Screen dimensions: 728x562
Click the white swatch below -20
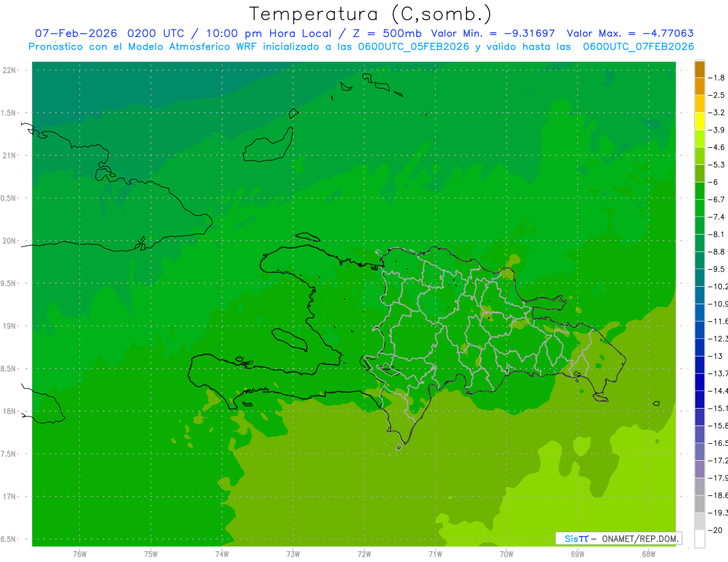pyautogui.click(x=699, y=539)
